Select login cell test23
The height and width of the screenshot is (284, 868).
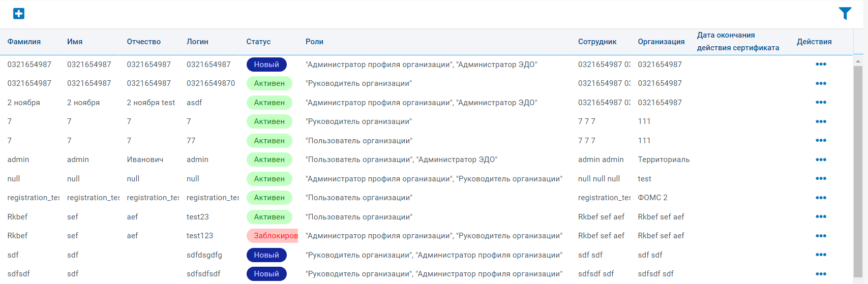(197, 217)
